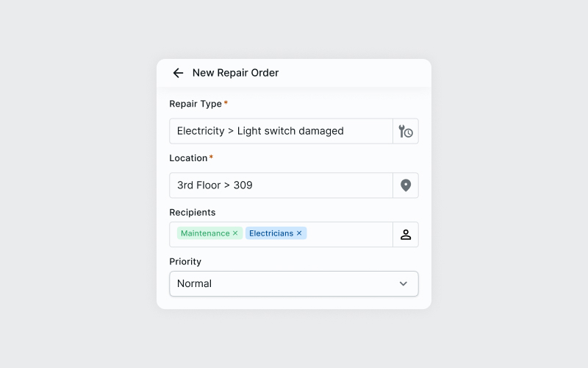
Task: Click the Recipients field label
Action: click(193, 213)
